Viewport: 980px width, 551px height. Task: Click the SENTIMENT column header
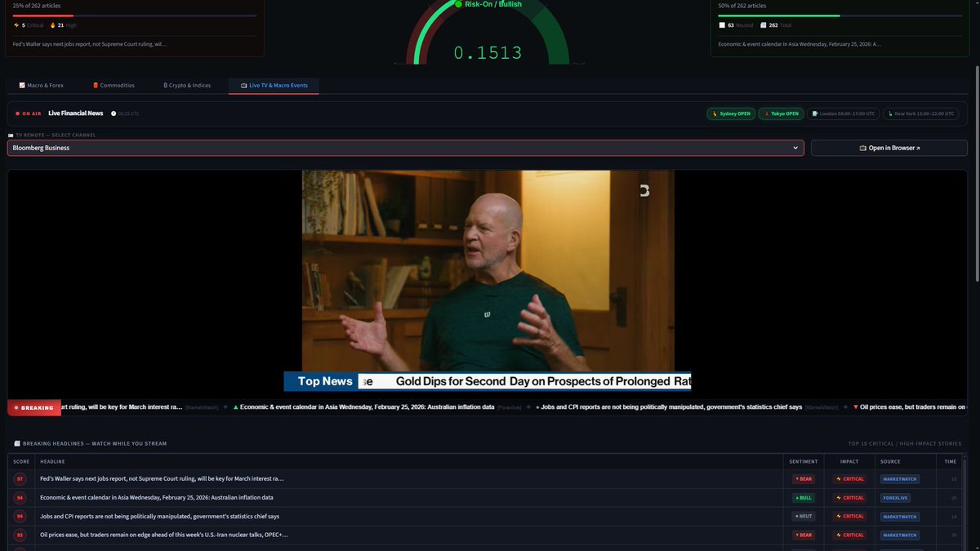803,461
